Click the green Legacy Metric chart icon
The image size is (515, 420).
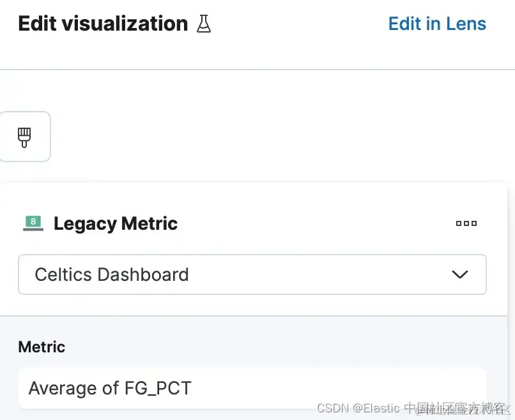33,223
